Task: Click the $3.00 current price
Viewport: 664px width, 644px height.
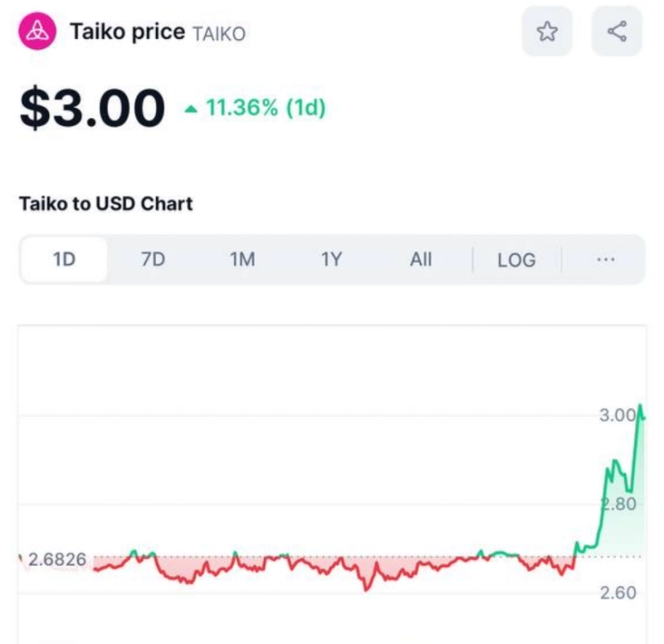Action: click(92, 109)
